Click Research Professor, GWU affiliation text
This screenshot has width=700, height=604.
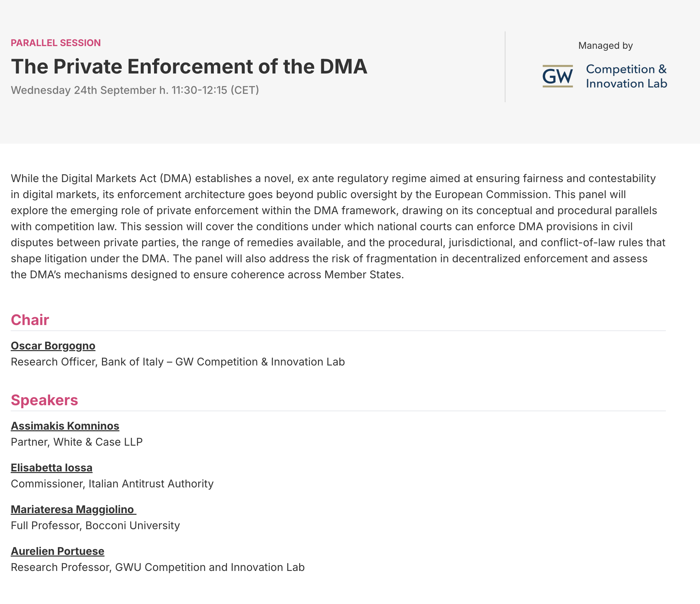click(157, 567)
